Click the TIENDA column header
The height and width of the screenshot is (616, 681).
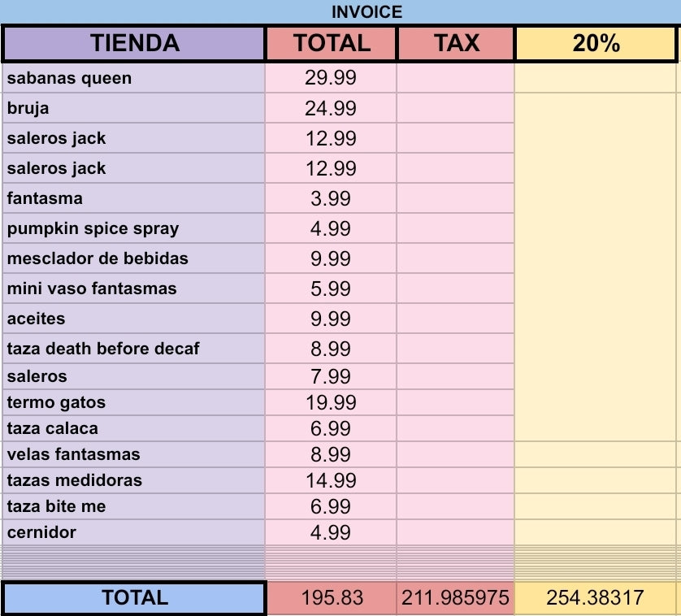click(x=134, y=43)
